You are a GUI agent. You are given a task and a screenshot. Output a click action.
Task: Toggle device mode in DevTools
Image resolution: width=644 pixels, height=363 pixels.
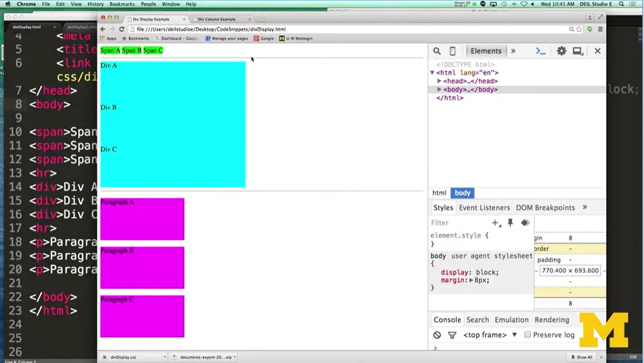click(x=452, y=51)
